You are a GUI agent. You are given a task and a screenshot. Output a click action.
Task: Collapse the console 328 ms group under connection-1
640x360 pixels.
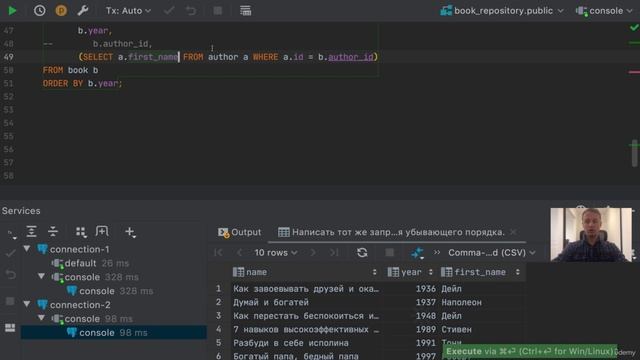click(41, 276)
